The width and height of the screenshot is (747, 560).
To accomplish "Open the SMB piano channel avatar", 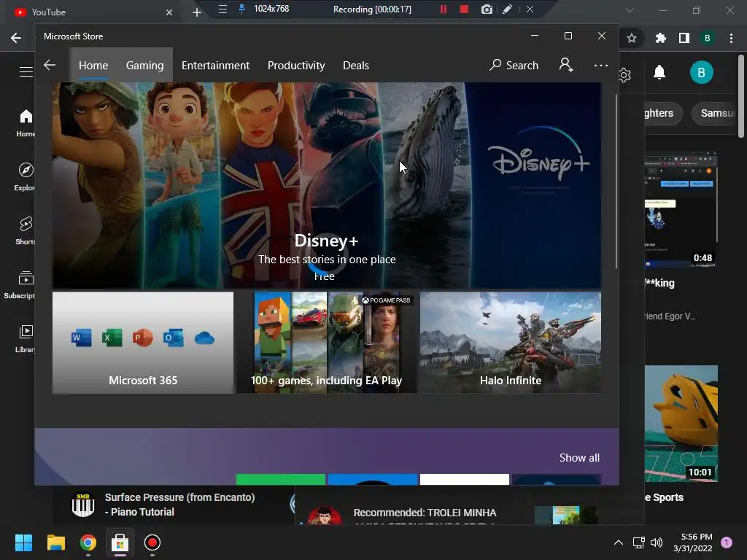I will click(83, 505).
